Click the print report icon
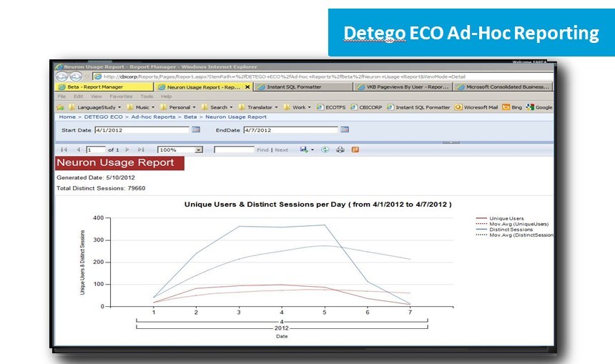 coord(340,149)
